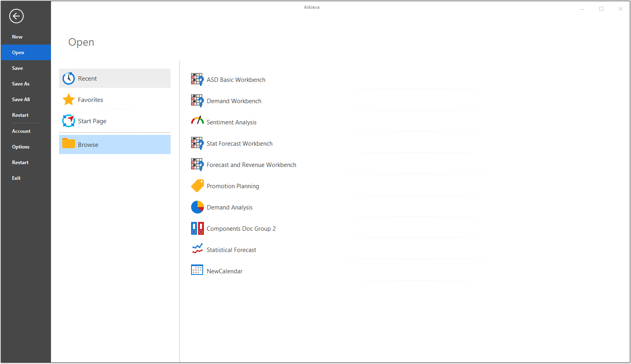Click the Recent clock icon
Screen dimensions: 631x364
click(x=69, y=78)
